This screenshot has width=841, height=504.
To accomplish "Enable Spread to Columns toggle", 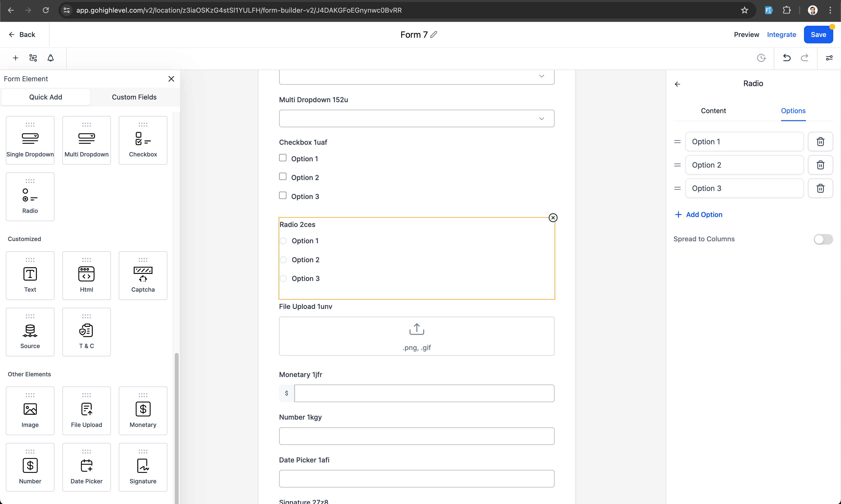I will click(823, 239).
